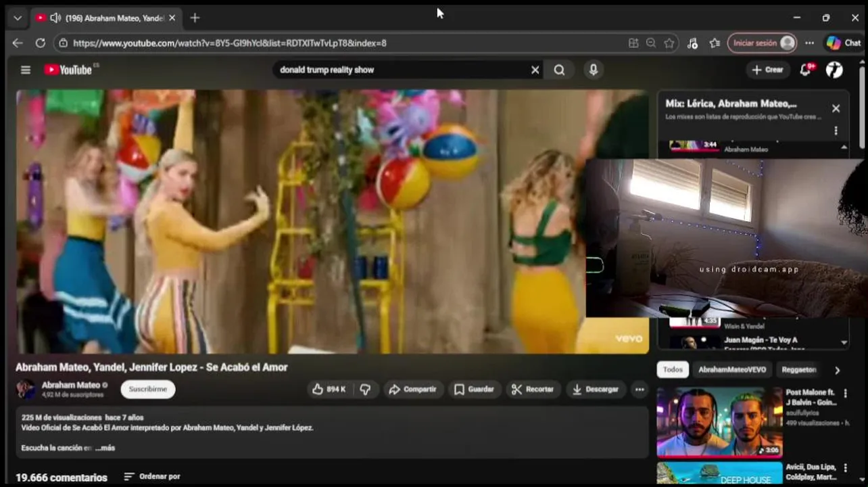Clear the search box text
This screenshot has width=868, height=487.
[535, 70]
